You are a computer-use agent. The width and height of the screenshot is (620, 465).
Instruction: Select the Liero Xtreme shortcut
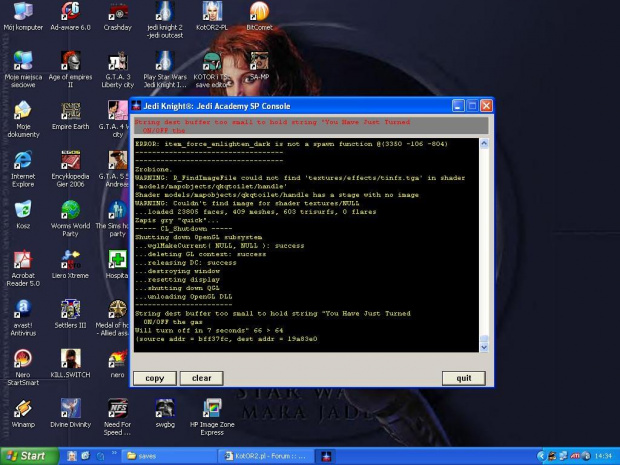(x=70, y=265)
